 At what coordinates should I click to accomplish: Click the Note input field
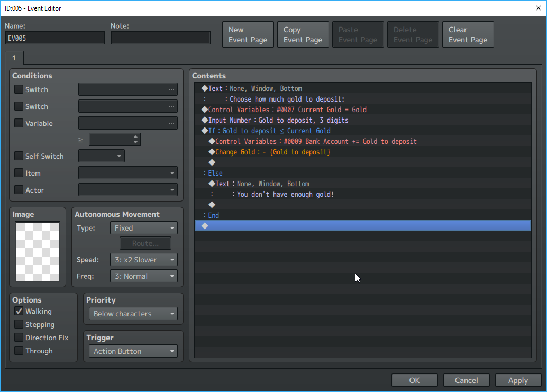coord(161,38)
